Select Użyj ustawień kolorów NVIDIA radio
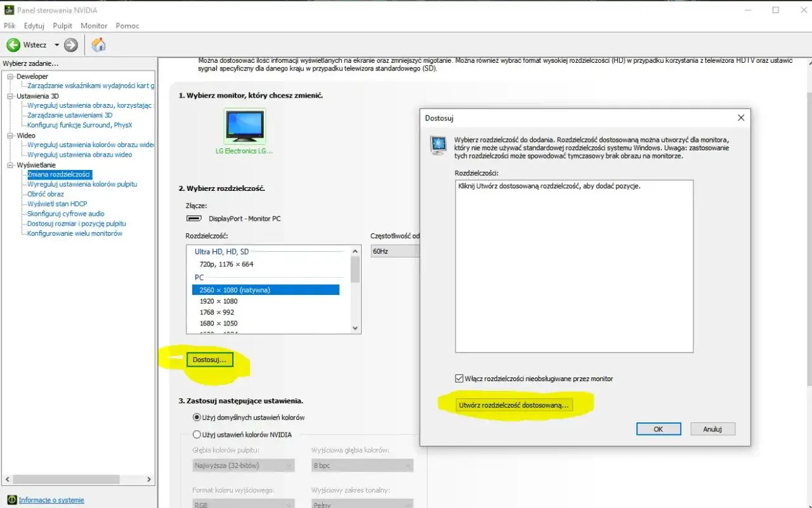 196,434
